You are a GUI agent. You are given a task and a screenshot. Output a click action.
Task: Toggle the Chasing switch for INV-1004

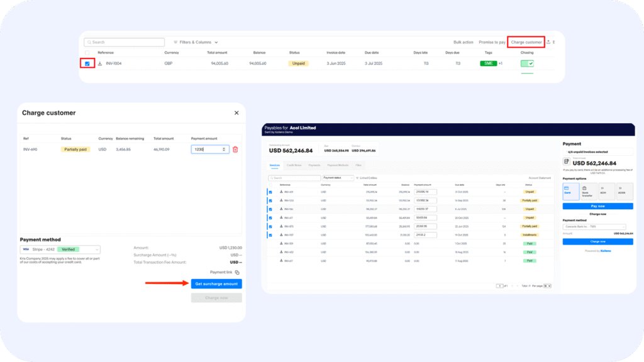527,63
